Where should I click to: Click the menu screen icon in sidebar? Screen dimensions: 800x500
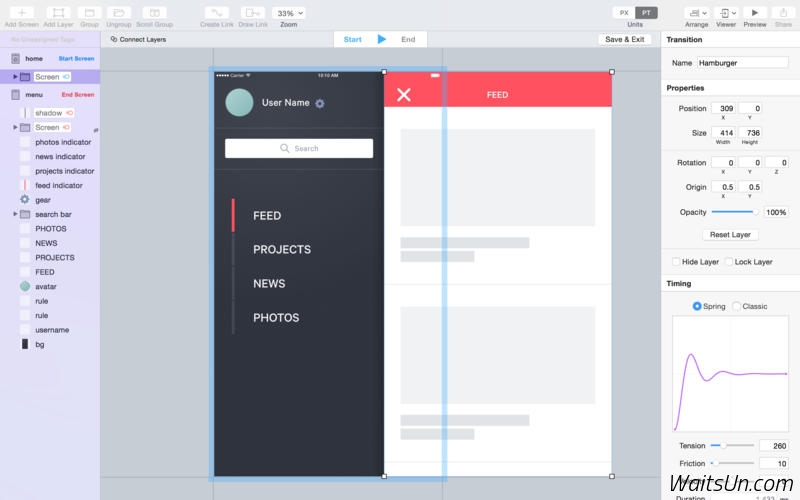point(15,95)
